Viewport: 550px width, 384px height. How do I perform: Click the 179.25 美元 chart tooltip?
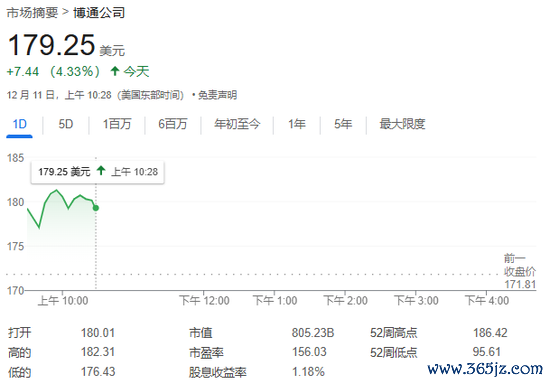(x=98, y=172)
